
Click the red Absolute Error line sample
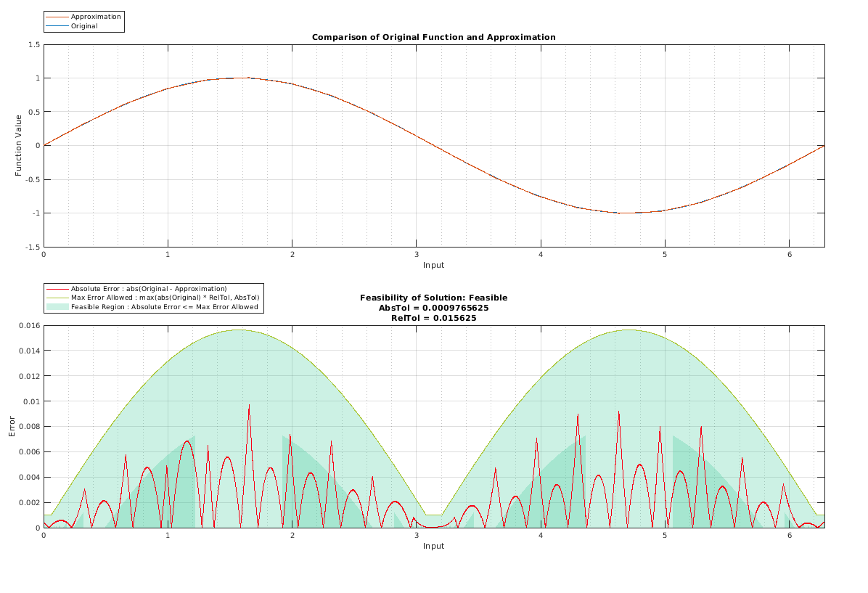(57, 289)
